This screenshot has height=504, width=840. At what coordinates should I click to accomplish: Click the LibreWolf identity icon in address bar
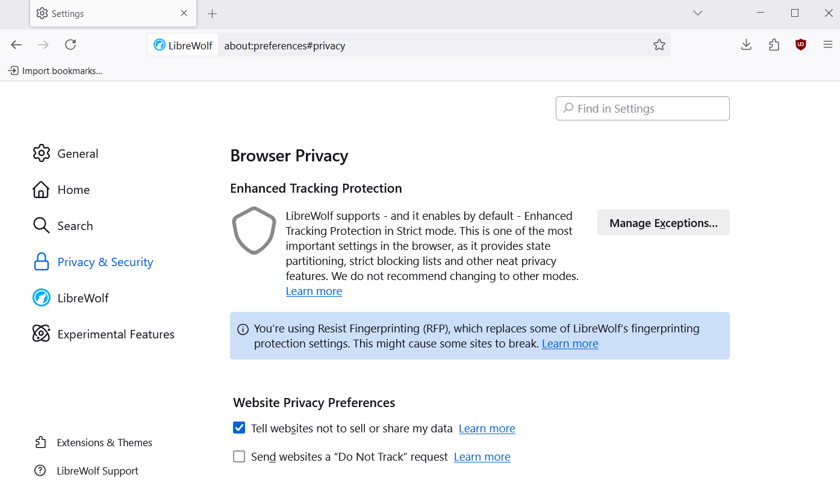pyautogui.click(x=183, y=45)
